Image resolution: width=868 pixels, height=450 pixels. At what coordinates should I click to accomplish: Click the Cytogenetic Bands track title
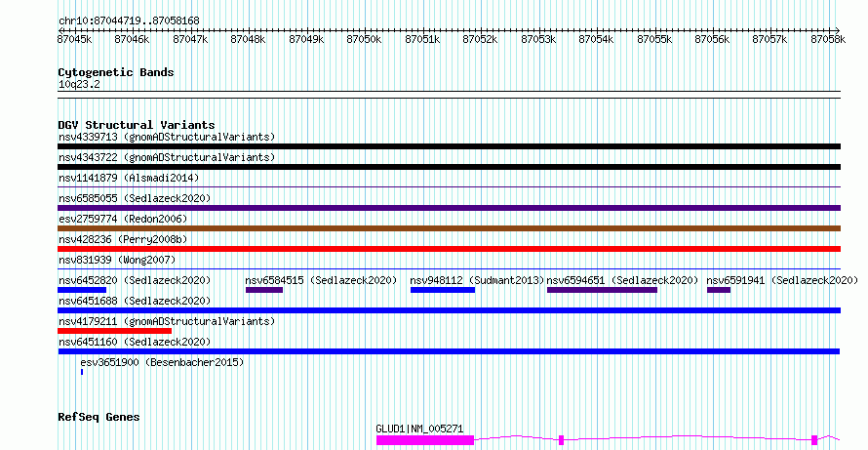pyautogui.click(x=116, y=72)
